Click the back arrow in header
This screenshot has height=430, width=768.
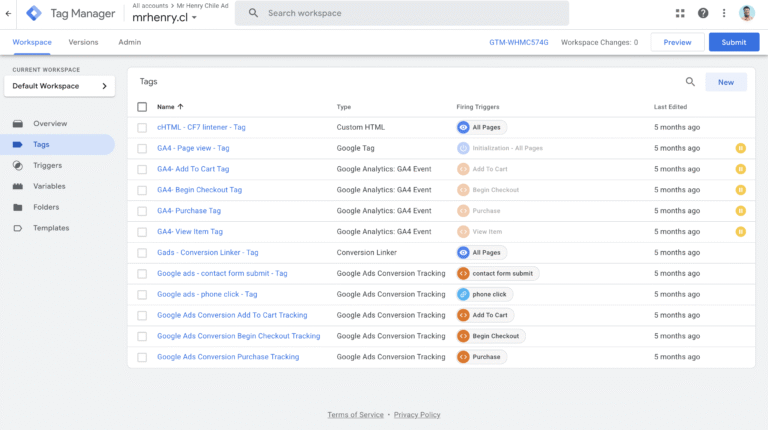coord(9,13)
